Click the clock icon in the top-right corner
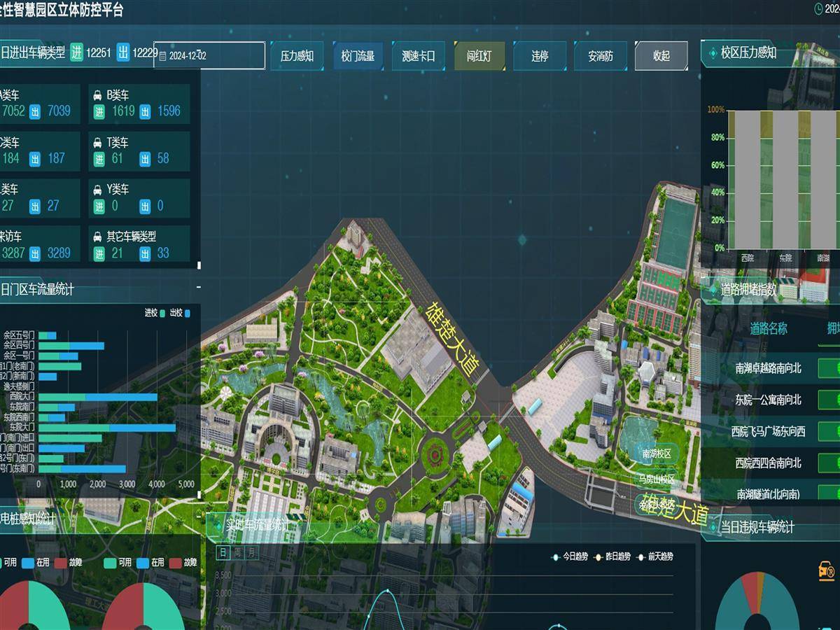Screen dimensions: 840x630 coord(820,9)
